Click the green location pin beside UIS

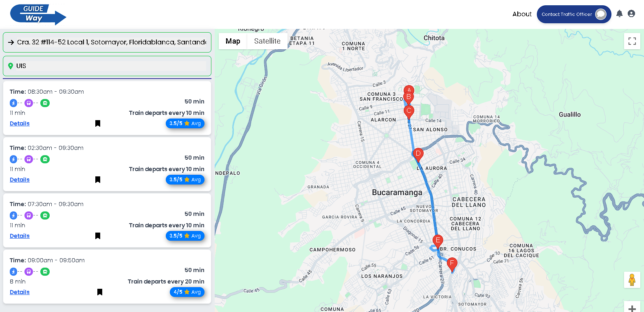[11, 66]
